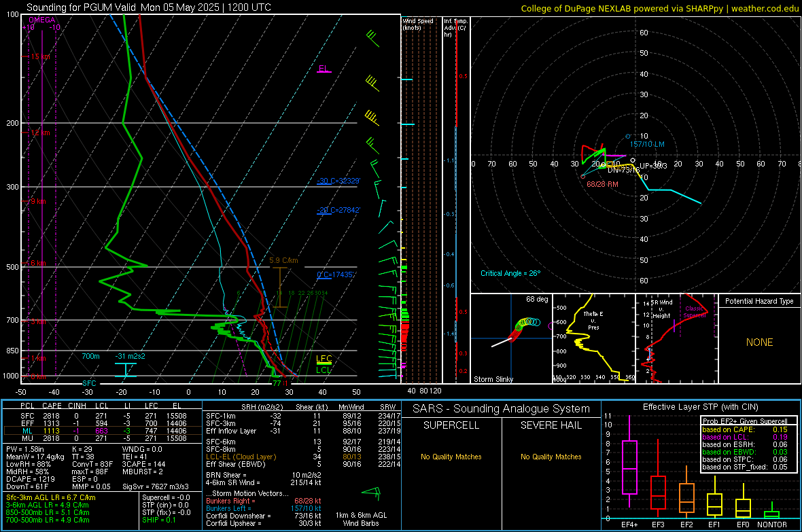Click the green 'SHIP = 0.1' value
Screen dimensions: 802x532
click(x=158, y=520)
